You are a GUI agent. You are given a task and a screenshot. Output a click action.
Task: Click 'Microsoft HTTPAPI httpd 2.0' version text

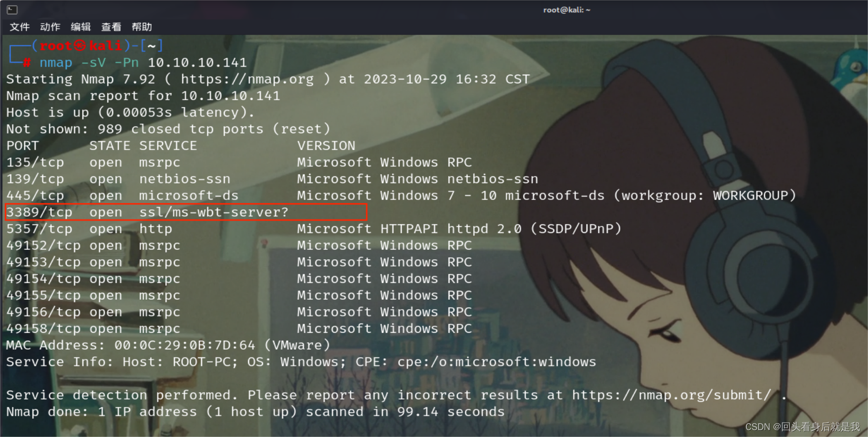coord(409,229)
